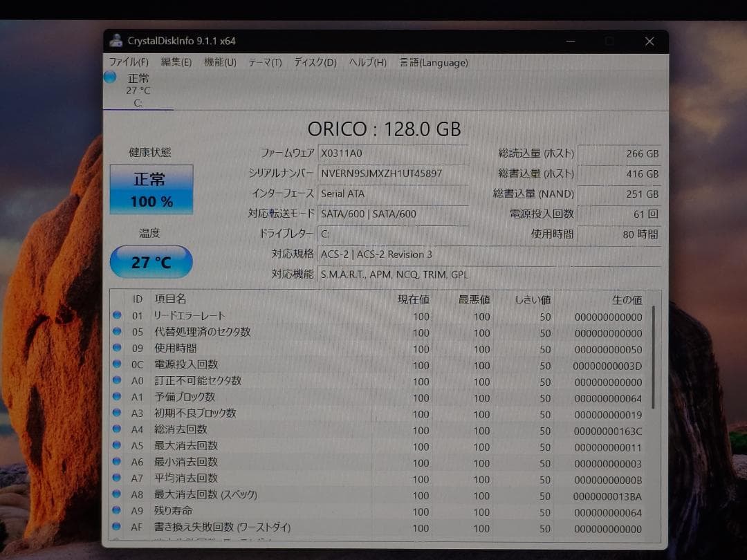Click the blue status dot next to 代替処理済のセクタ数
The width and height of the screenshot is (747, 560).
116,333
